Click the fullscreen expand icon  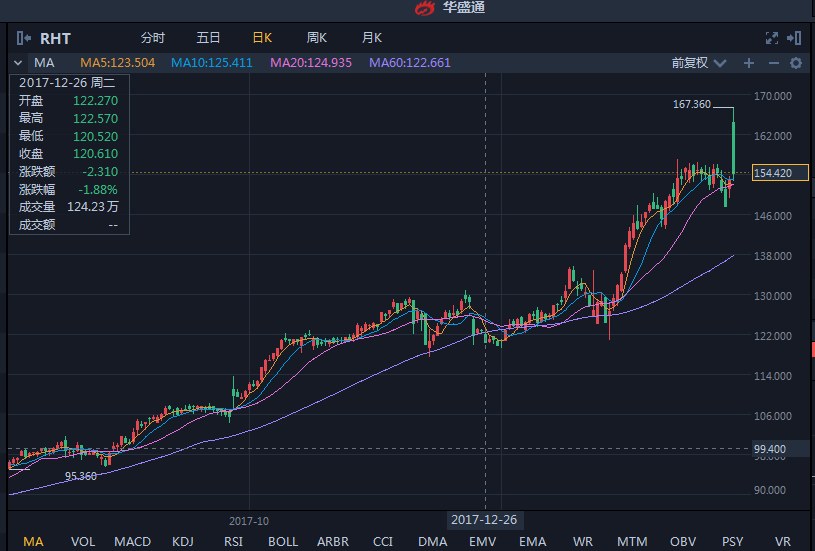click(771, 38)
